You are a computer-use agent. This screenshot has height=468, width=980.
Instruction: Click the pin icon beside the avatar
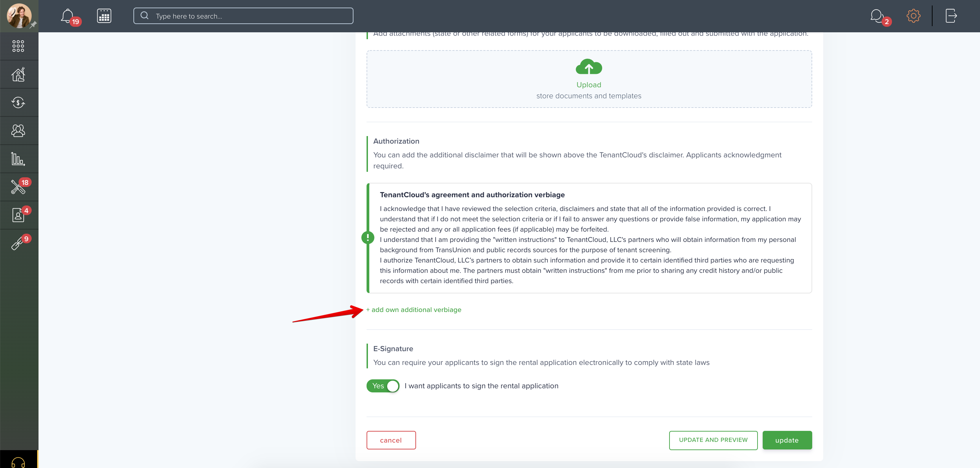tap(33, 25)
